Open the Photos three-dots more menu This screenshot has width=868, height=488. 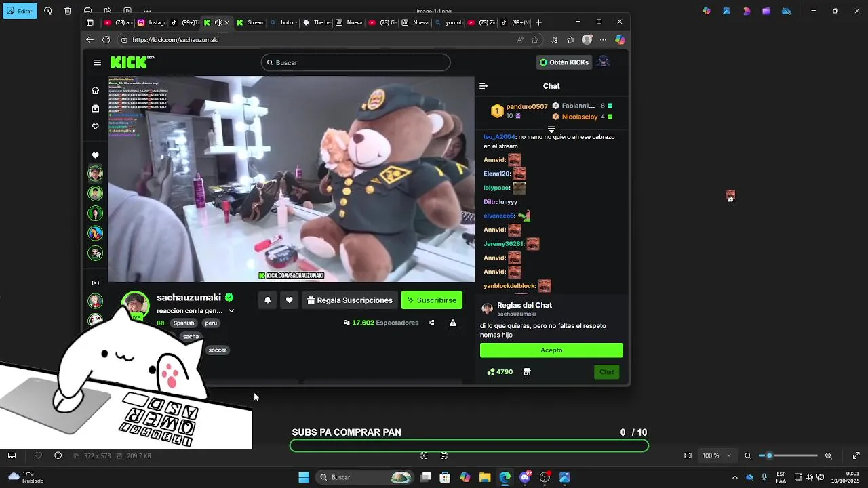[x=147, y=11]
